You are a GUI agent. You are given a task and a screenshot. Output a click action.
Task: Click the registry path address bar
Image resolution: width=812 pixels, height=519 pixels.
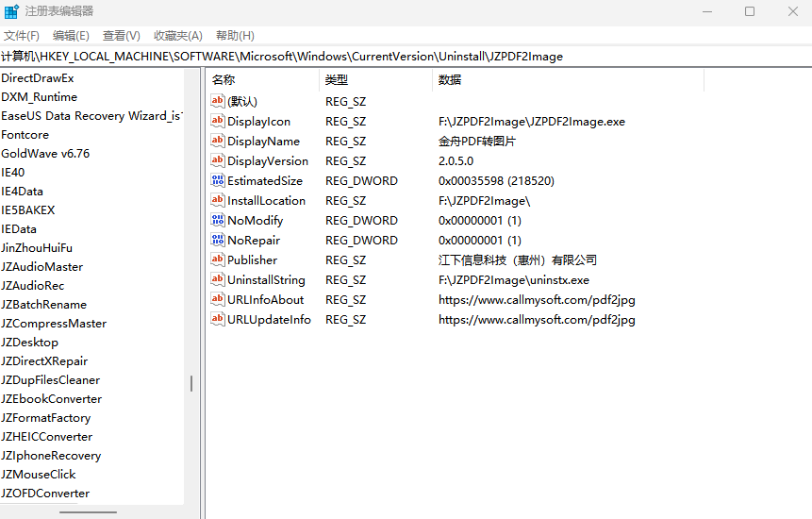pyautogui.click(x=406, y=57)
